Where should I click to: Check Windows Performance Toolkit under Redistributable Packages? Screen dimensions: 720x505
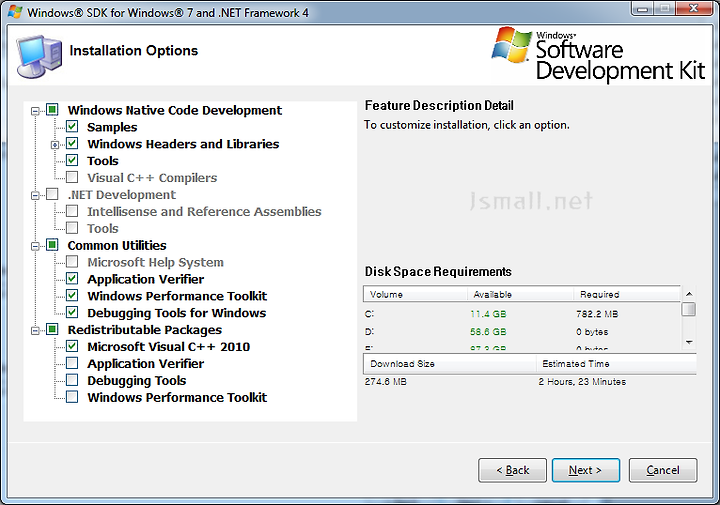pos(72,397)
